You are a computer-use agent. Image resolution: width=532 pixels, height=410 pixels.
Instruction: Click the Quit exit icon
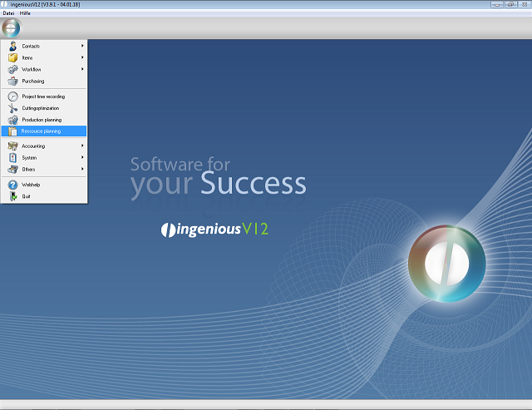[x=12, y=196]
